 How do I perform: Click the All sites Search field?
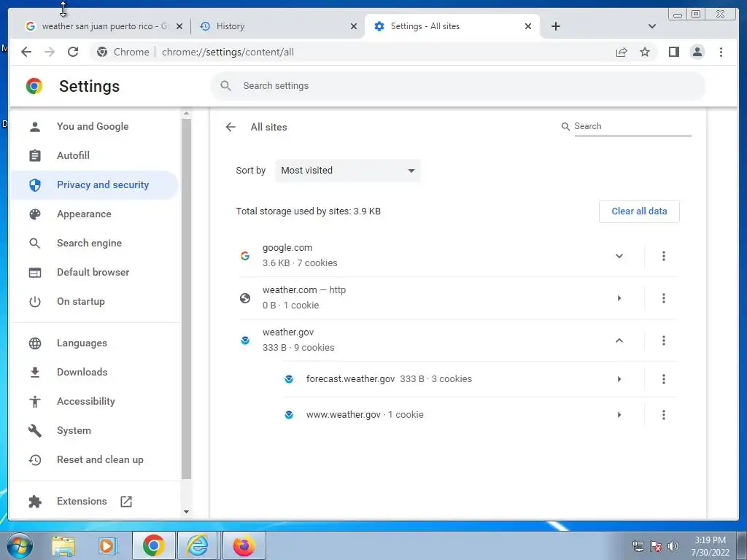coord(632,126)
